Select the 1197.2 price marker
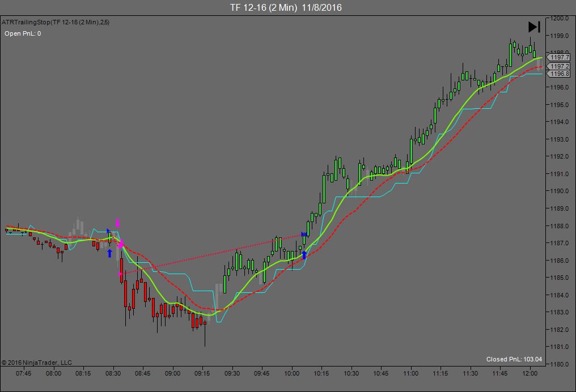Screen dimensions: 576x392 (559, 66)
